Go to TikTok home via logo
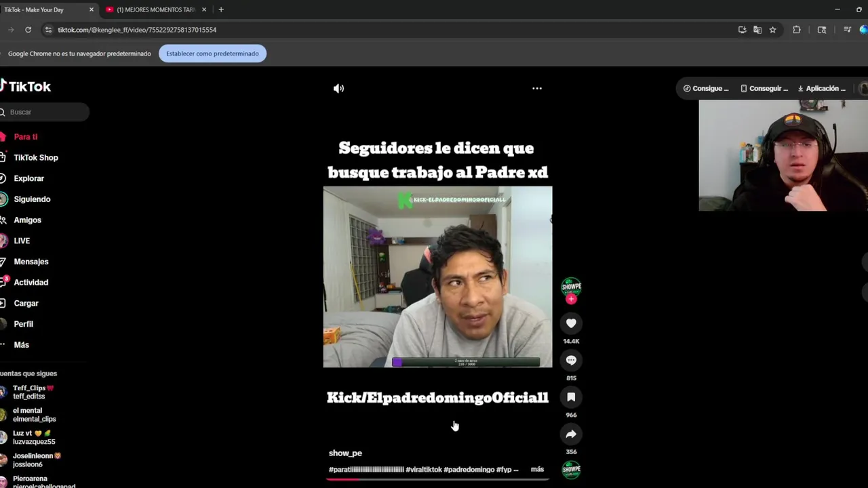 coord(25,86)
